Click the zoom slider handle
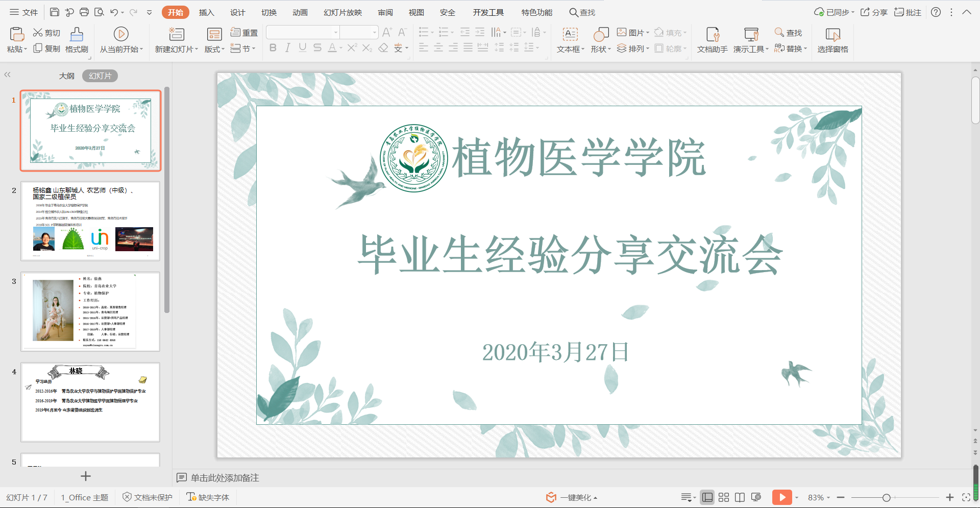980x508 pixels. coord(887,498)
